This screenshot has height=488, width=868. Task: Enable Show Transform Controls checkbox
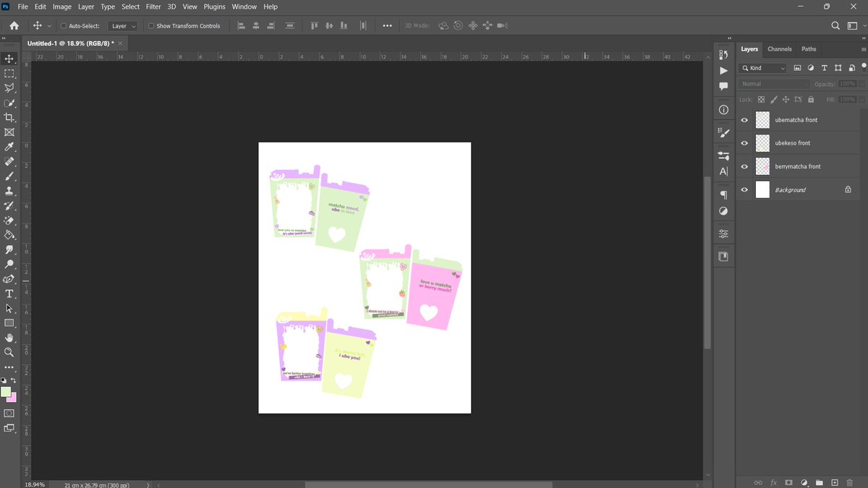pos(151,26)
